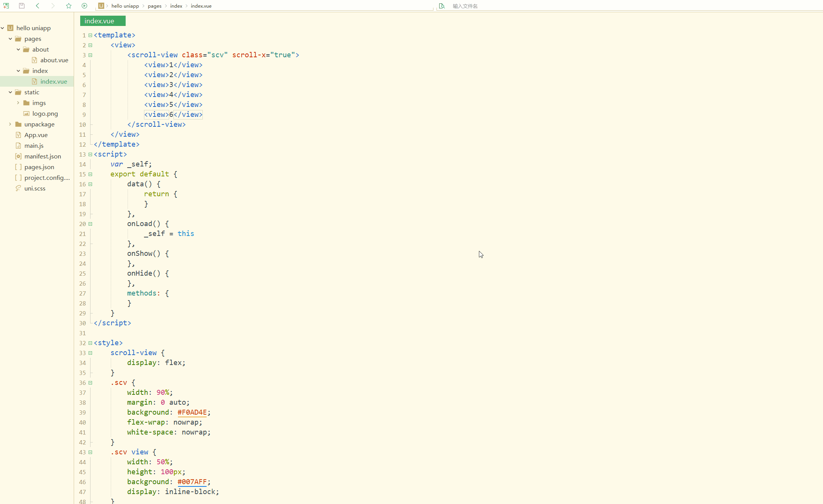Save the current file with the save icon
The image size is (823, 504).
click(21, 6)
